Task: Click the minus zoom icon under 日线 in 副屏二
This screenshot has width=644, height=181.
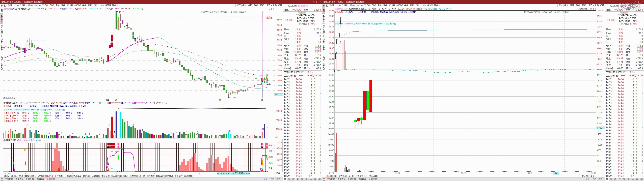Action: (280, 176)
